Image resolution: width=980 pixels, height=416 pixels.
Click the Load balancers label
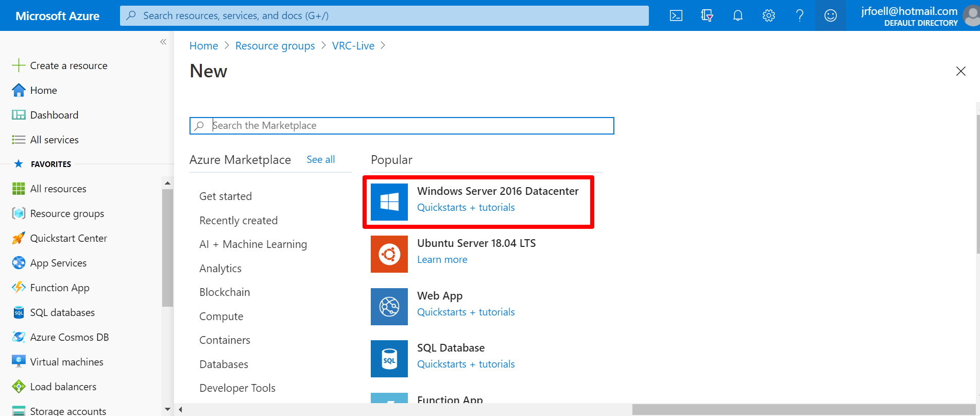coord(63,387)
